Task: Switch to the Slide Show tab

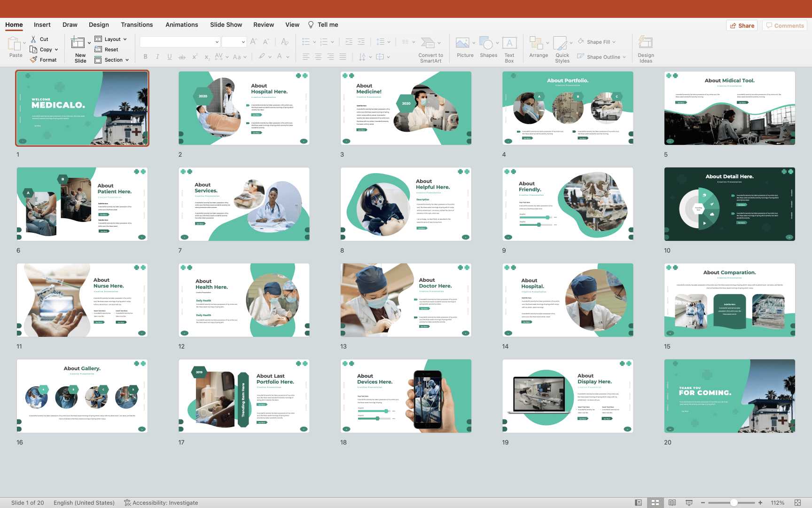Action: (x=226, y=24)
